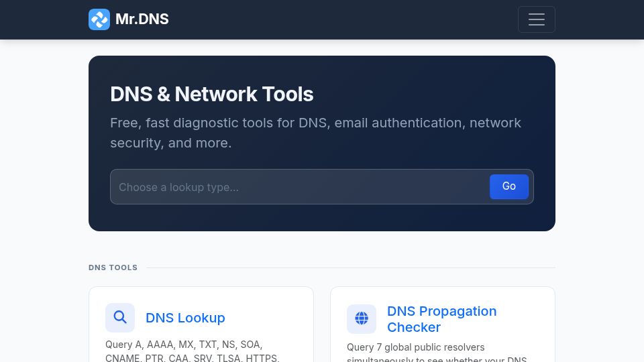
Task: Click the "DNS TOOLS" section label
Action: [x=113, y=267]
